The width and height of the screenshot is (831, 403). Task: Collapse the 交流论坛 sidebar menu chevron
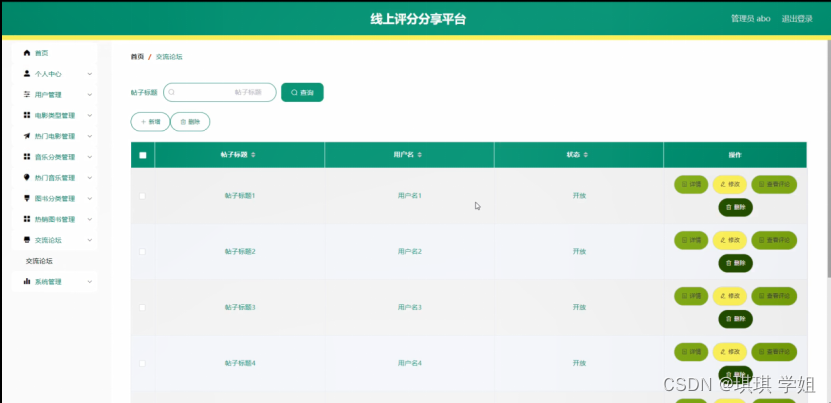pos(90,240)
